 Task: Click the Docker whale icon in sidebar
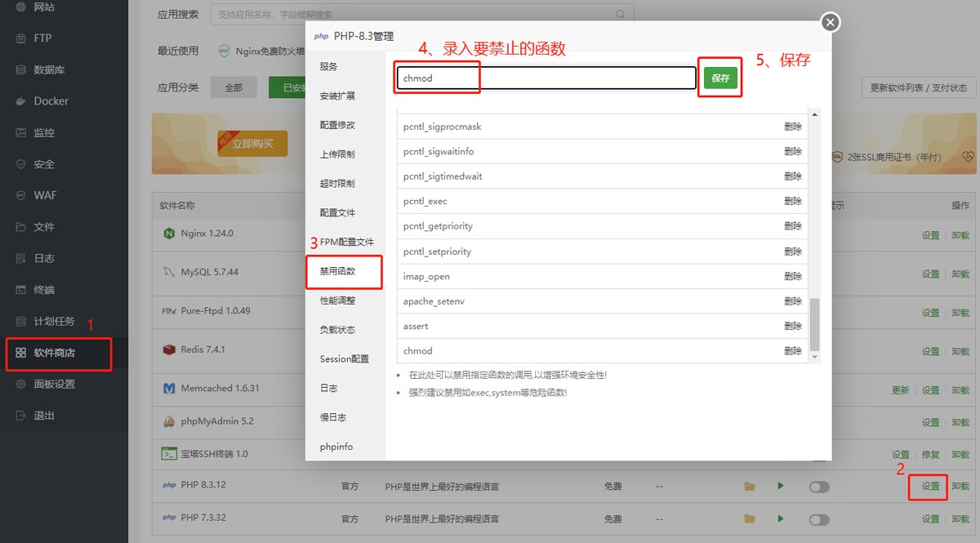click(x=21, y=101)
